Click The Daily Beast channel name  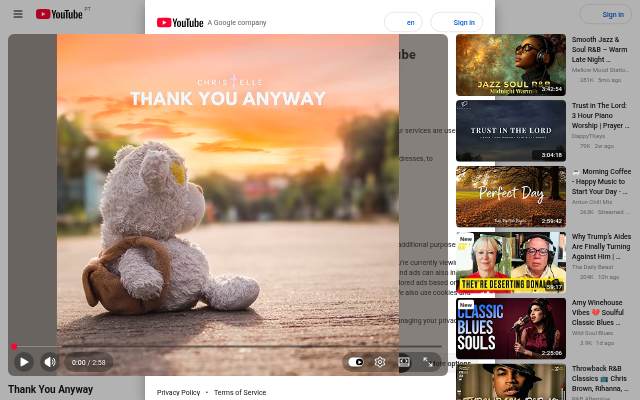pyautogui.click(x=592, y=267)
